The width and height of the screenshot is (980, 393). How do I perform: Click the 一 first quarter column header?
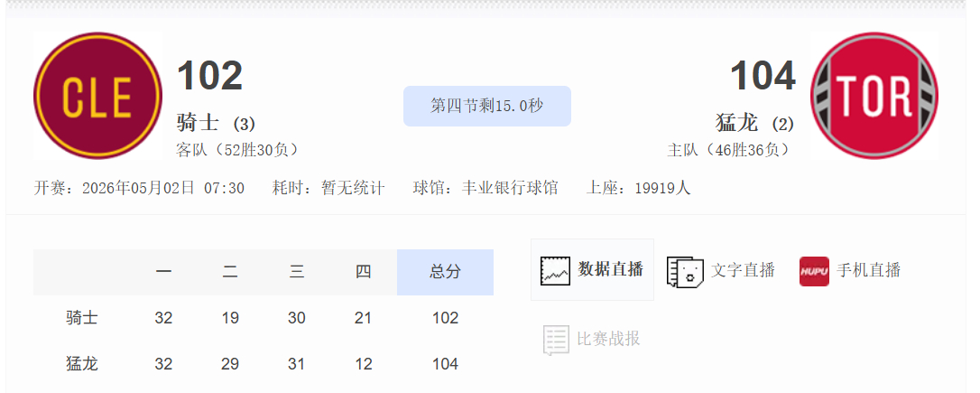[x=163, y=272]
